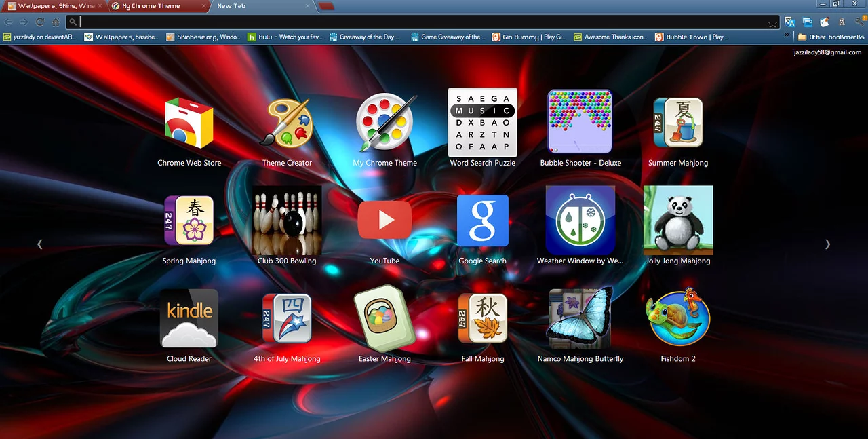Viewport: 868px width, 439px height.
Task: Go to next apps page arrow
Action: [827, 244]
